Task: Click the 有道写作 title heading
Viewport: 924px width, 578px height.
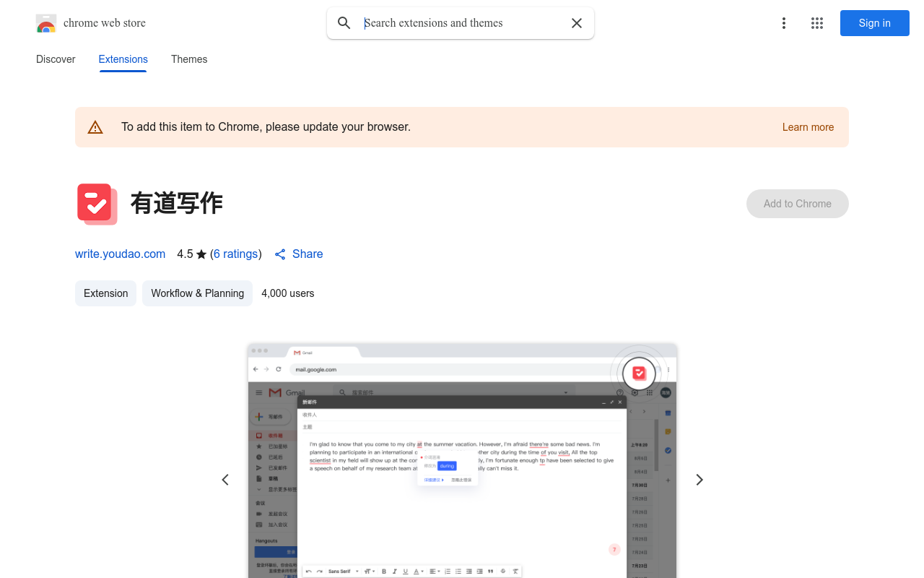Action: (x=176, y=204)
